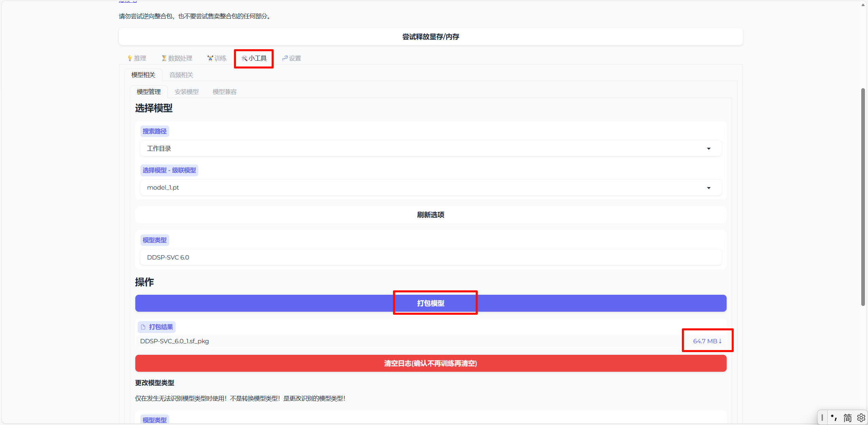
Task: Switch to the 推理 inference tab
Action: [x=137, y=58]
